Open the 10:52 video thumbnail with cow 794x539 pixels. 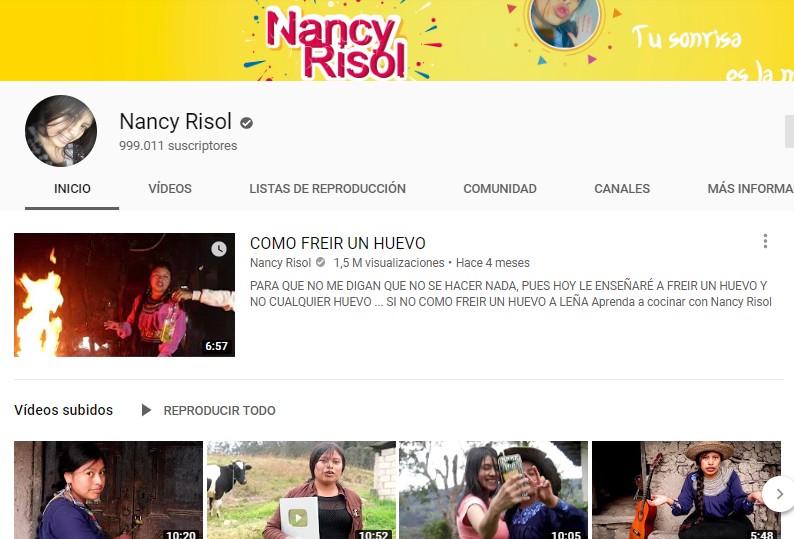[x=301, y=490]
